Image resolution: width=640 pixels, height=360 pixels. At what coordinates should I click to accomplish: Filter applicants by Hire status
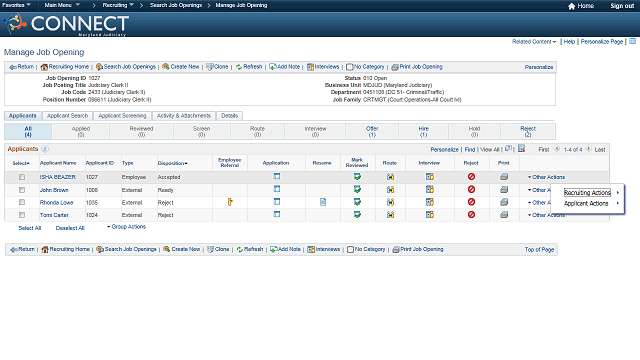pyautogui.click(x=423, y=131)
